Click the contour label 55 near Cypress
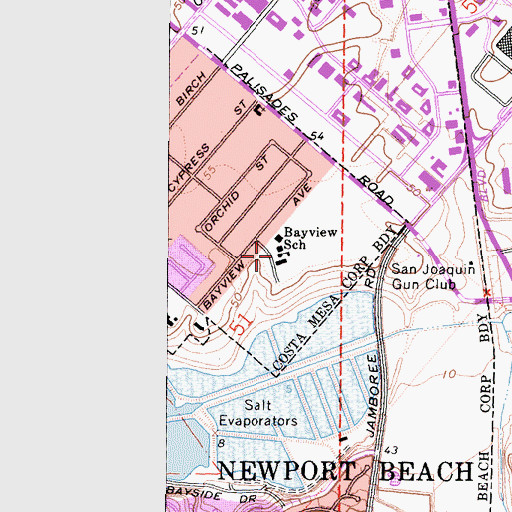This screenshot has width=512, height=512. [210, 172]
